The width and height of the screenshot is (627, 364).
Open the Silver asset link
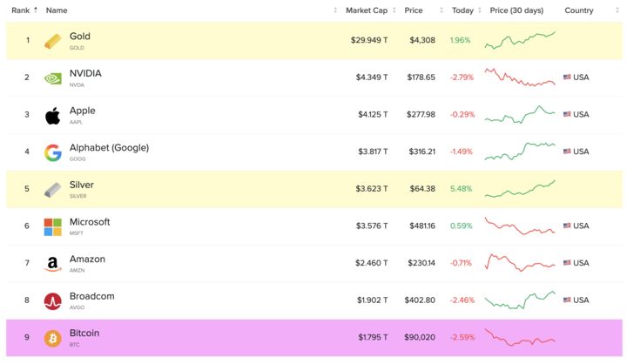click(x=82, y=185)
